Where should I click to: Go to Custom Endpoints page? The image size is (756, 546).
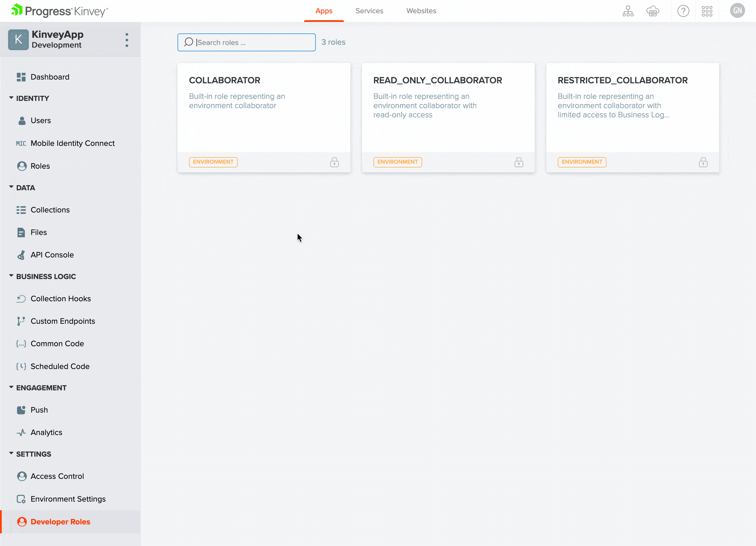pyautogui.click(x=63, y=321)
